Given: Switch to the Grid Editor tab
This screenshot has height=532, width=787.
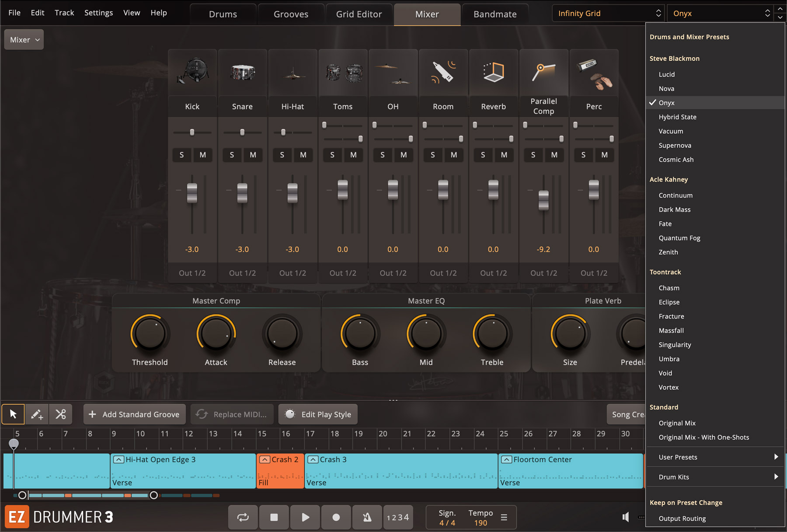Looking at the screenshot, I should [359, 14].
